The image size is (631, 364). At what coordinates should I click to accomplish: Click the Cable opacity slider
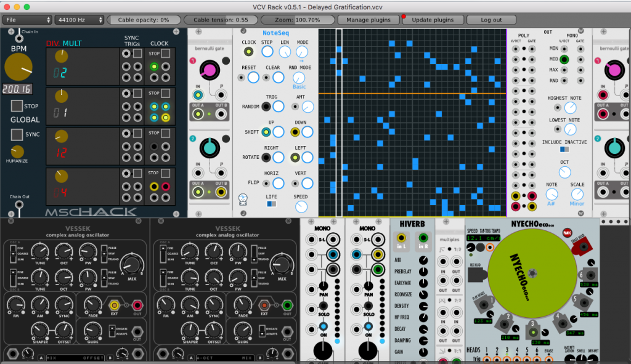tap(144, 20)
